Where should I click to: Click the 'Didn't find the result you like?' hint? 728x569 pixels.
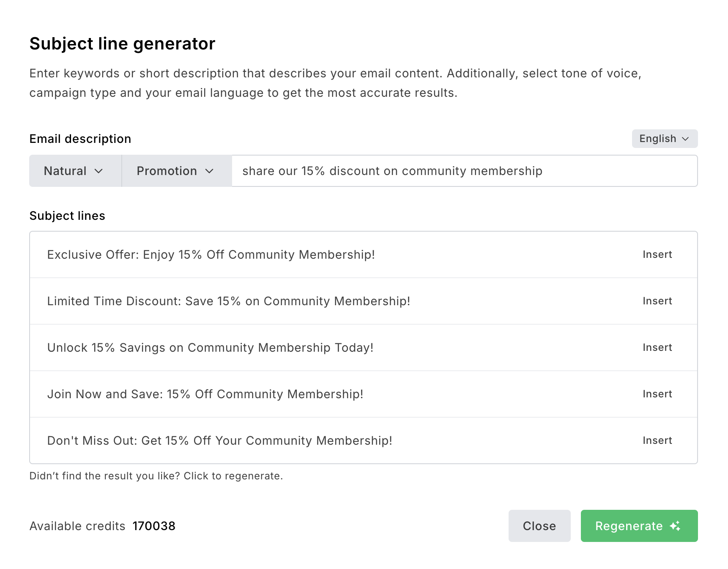pyautogui.click(x=105, y=476)
